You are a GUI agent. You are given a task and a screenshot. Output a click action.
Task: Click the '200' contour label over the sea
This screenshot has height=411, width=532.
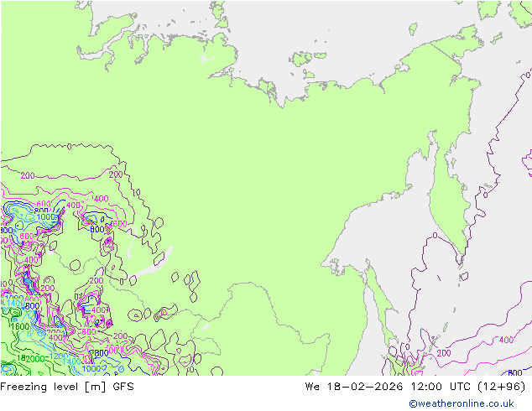click(444, 353)
